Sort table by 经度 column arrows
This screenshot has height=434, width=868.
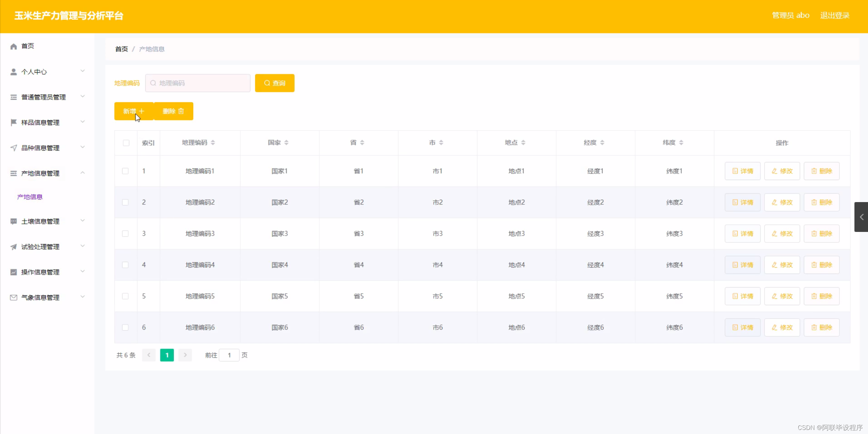point(602,143)
